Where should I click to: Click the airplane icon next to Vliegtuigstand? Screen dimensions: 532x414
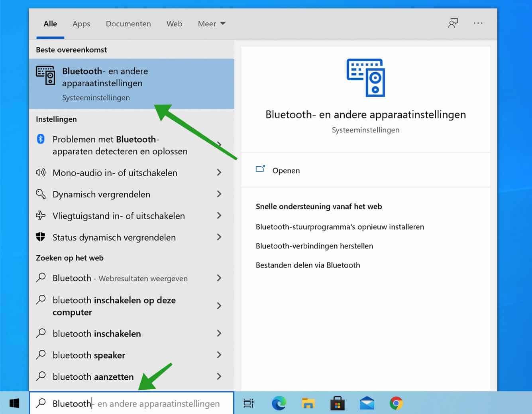[40, 215]
